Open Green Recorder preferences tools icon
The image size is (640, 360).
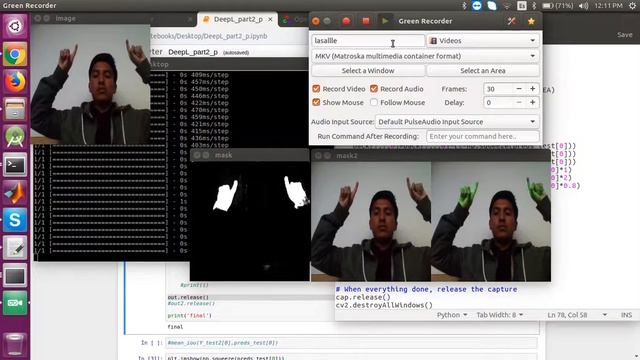click(511, 21)
